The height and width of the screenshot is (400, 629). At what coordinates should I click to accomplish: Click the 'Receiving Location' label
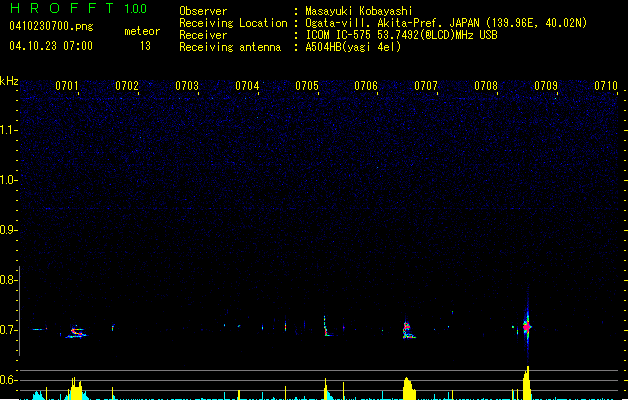(233, 23)
